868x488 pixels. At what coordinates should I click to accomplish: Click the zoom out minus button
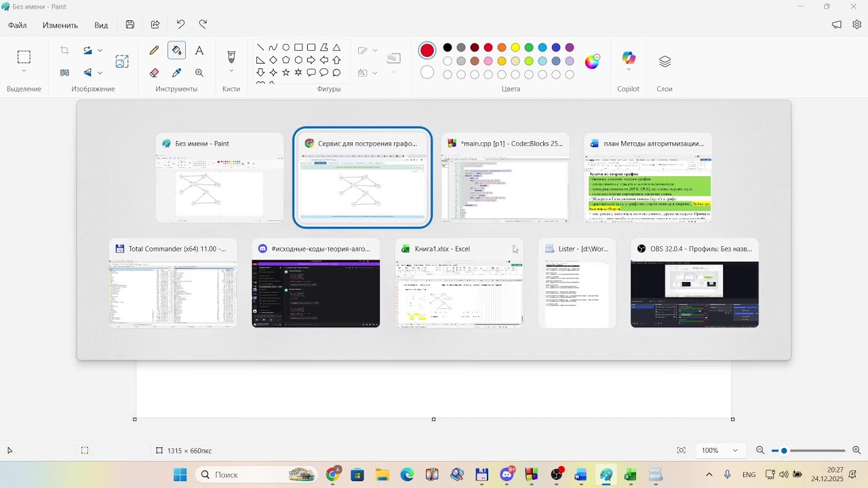coord(760,451)
